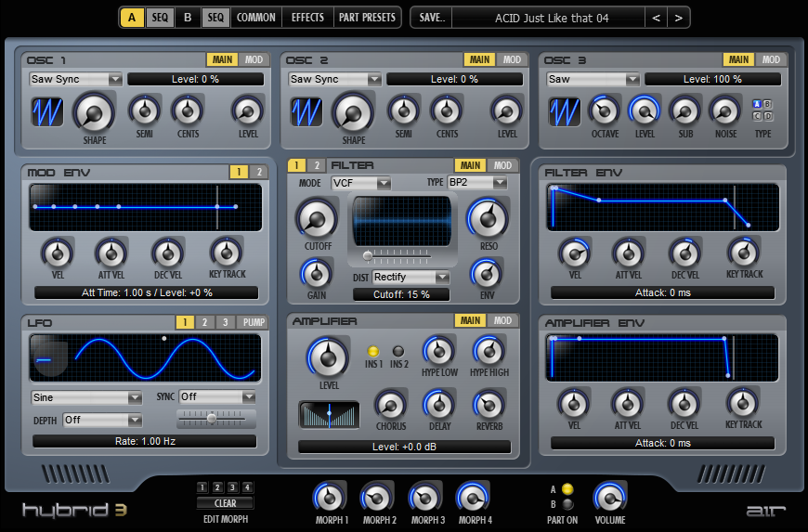Click the MORPH 1 knob
This screenshot has width=808, height=532.
pyautogui.click(x=330, y=499)
